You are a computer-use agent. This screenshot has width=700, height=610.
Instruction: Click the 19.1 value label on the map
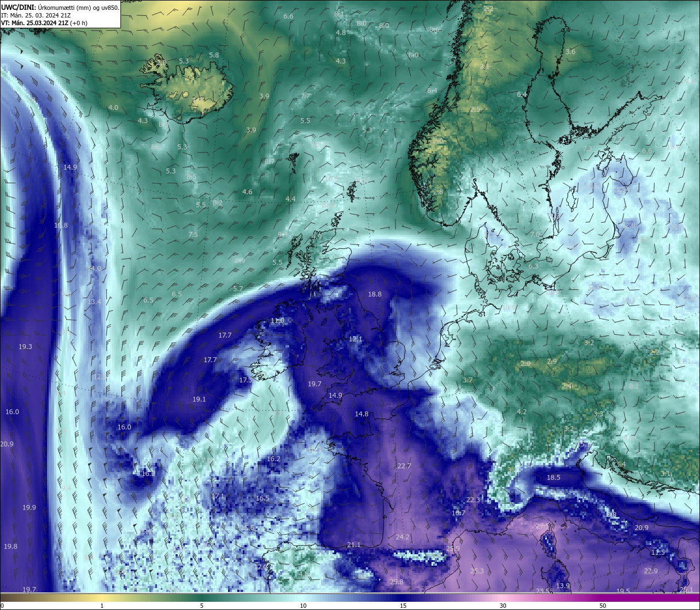[x=199, y=399]
